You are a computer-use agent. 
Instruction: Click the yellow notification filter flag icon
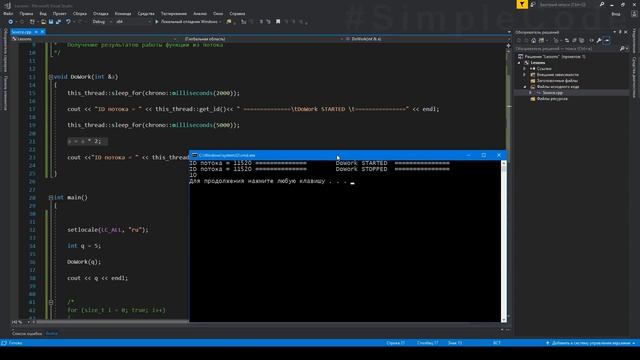[x=522, y=4]
